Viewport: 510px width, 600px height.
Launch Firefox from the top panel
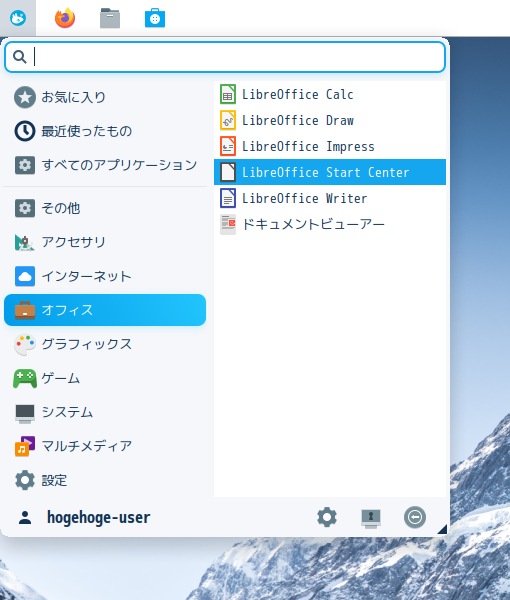[65, 18]
